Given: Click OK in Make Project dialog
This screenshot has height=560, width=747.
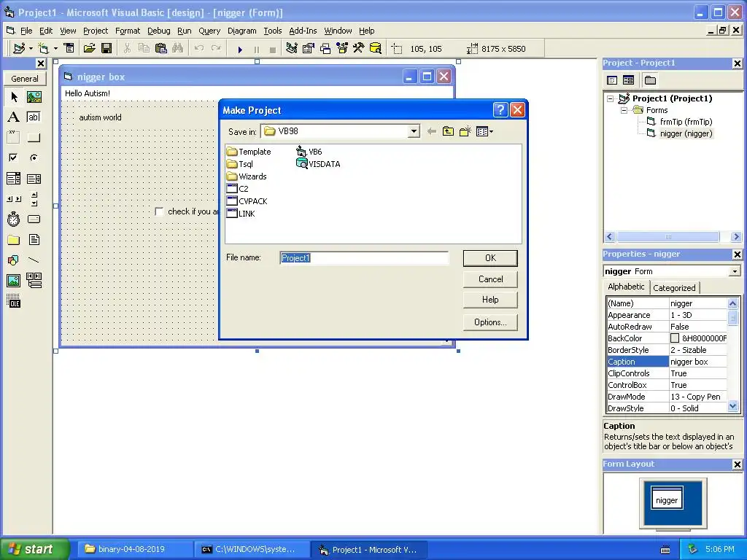Looking at the screenshot, I should (x=490, y=258).
